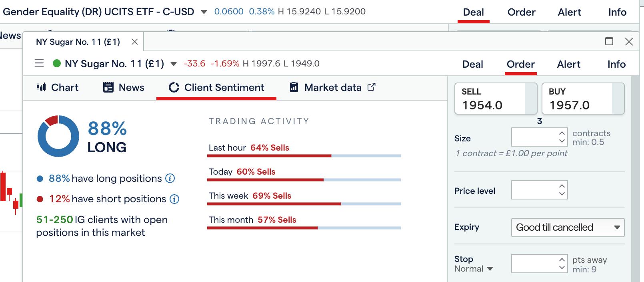Expand the NY Sugar No. 11 market dropdown
Viewport: 644px width, 282px height.
pos(174,64)
